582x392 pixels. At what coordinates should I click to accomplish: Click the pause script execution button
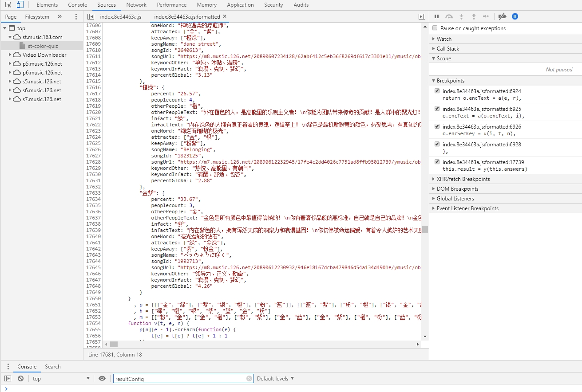436,16
